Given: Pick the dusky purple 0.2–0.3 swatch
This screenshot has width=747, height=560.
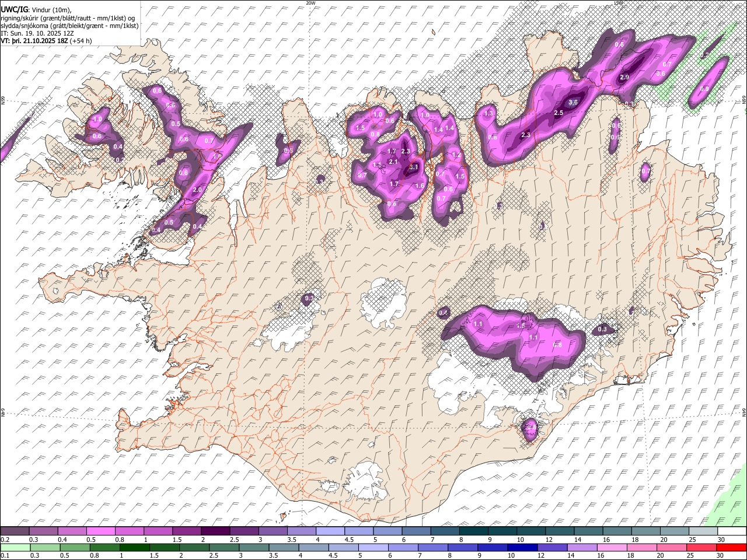Looking at the screenshot, I should [x=15, y=531].
